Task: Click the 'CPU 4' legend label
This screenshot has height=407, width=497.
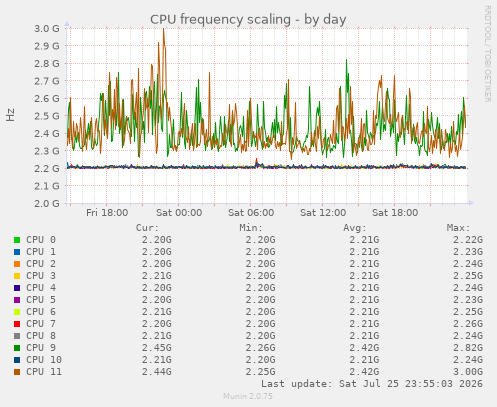Action: click(x=41, y=288)
